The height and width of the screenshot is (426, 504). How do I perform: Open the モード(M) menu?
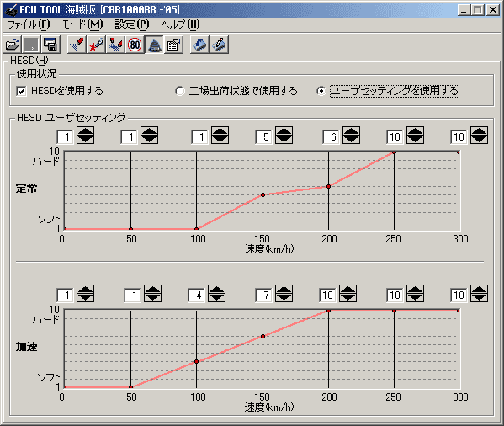pyautogui.click(x=82, y=24)
